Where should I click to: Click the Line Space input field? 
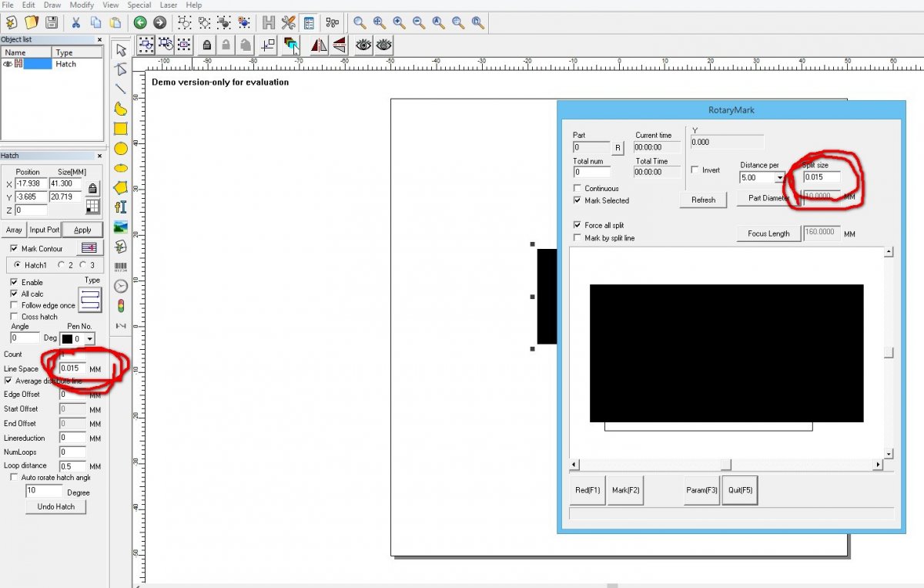tap(73, 369)
